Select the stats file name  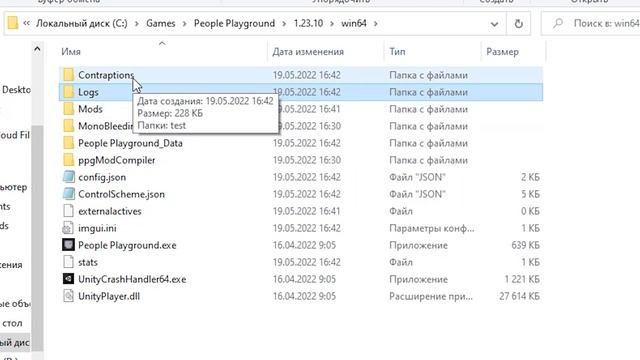(88, 262)
